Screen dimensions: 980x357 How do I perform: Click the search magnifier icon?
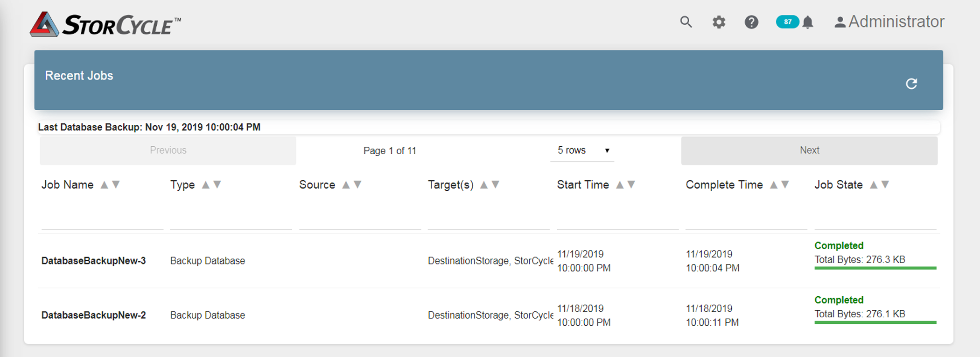(x=686, y=22)
